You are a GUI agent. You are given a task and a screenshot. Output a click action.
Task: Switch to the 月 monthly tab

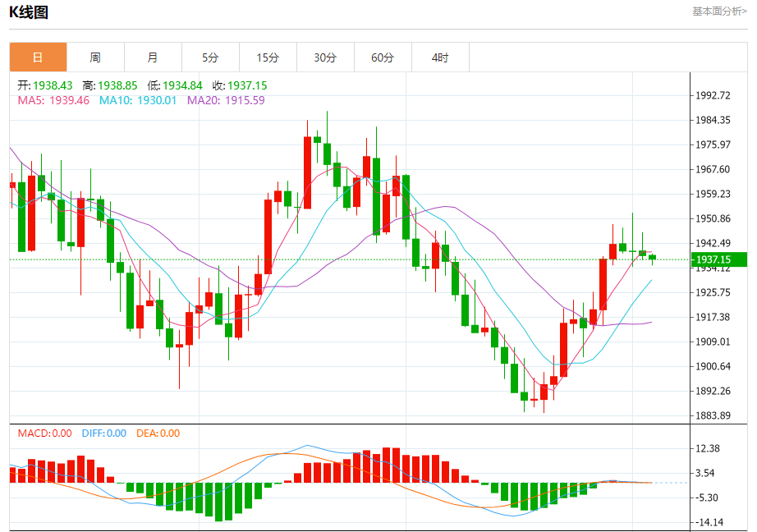point(153,57)
